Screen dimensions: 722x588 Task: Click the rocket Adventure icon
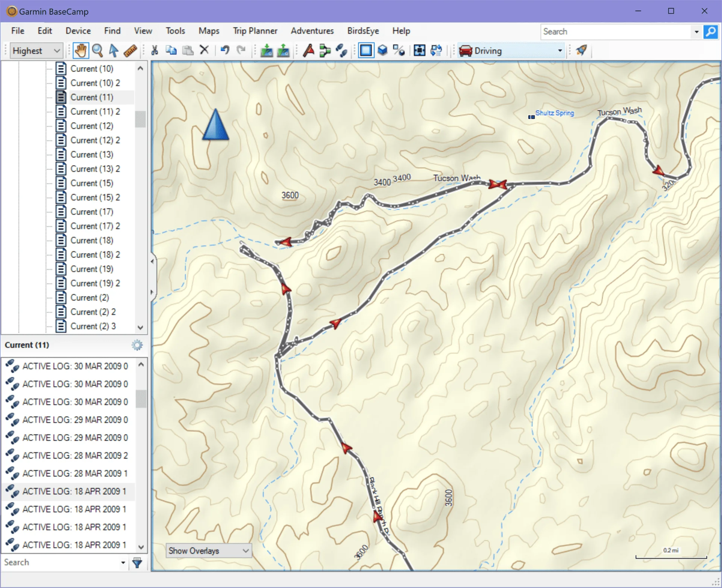(581, 50)
